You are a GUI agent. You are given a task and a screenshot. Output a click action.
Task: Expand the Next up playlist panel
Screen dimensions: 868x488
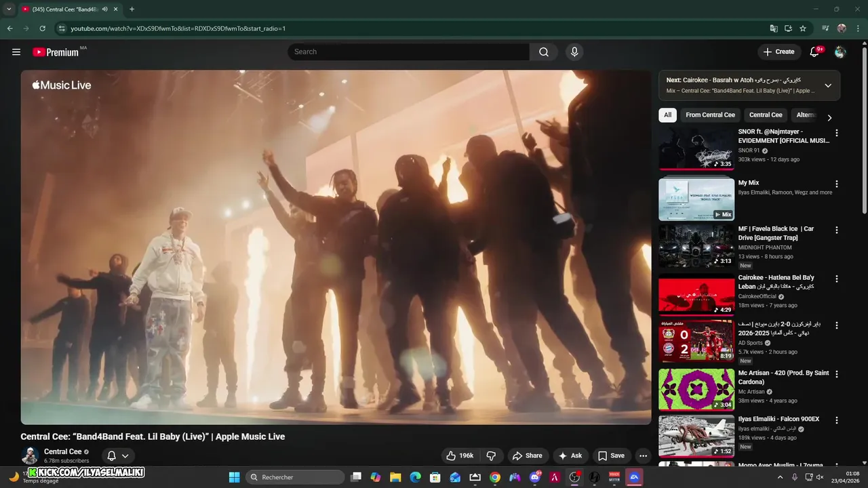click(828, 85)
